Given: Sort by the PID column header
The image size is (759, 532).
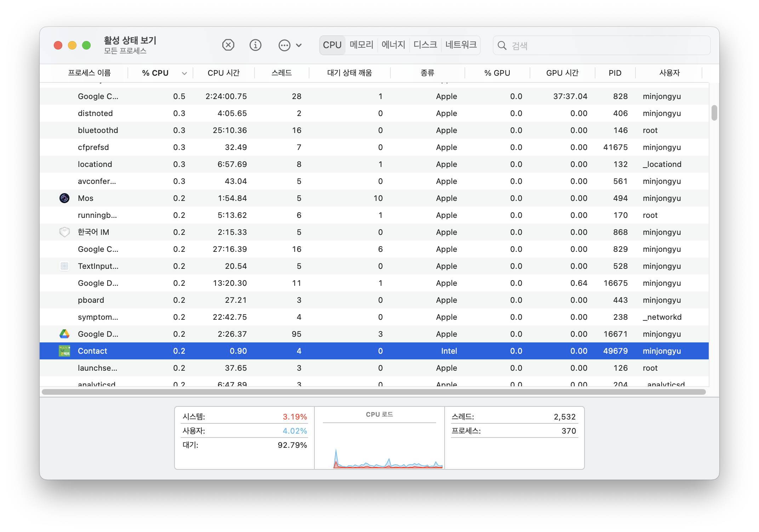Looking at the screenshot, I should tap(615, 73).
